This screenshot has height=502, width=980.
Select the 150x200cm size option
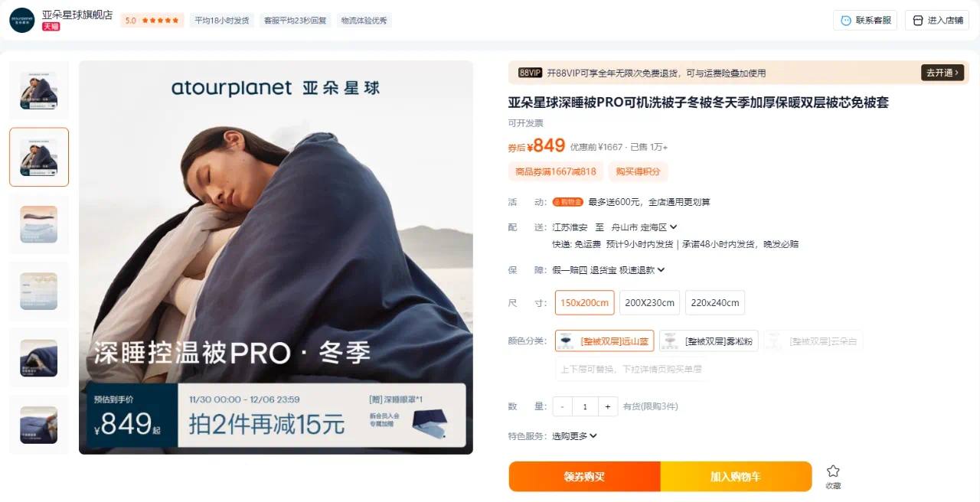pos(584,302)
